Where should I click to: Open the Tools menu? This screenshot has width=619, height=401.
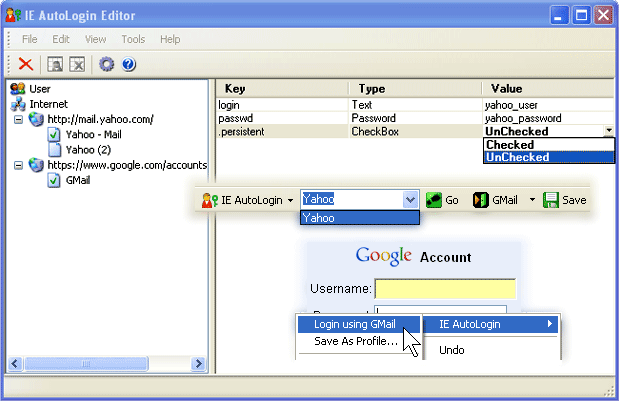[133, 39]
